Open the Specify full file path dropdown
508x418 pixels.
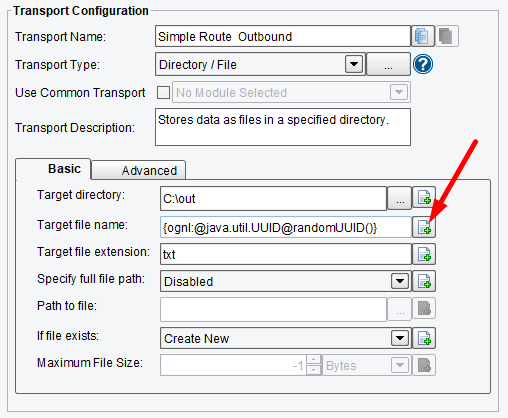[400, 281]
